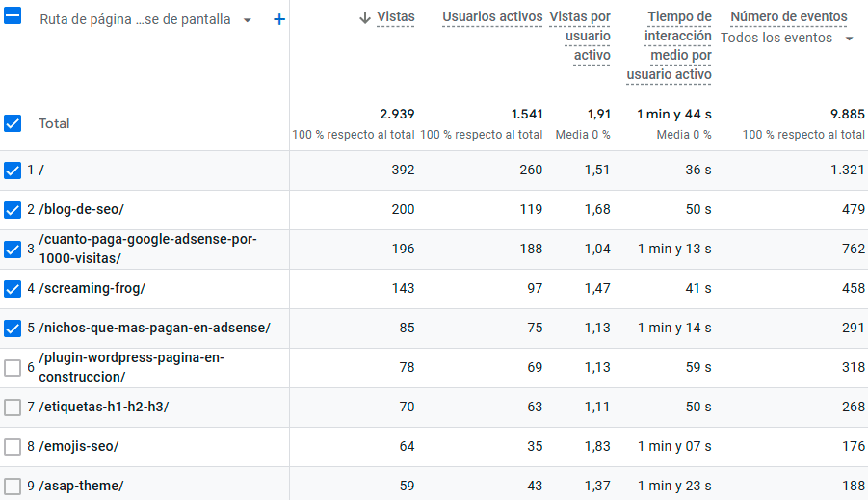Enable the /emojis-seo/ row checkbox
Viewport: 868px width, 500px height.
[x=13, y=447]
